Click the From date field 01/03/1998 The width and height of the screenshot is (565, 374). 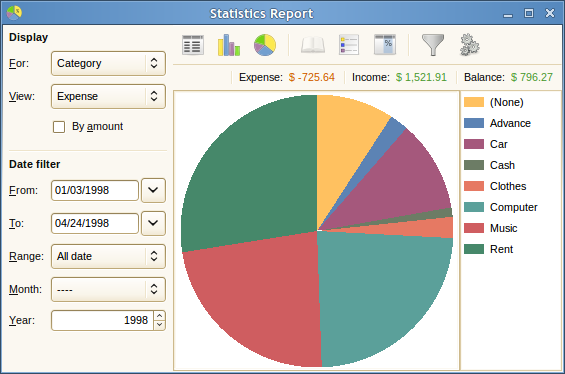coord(95,190)
